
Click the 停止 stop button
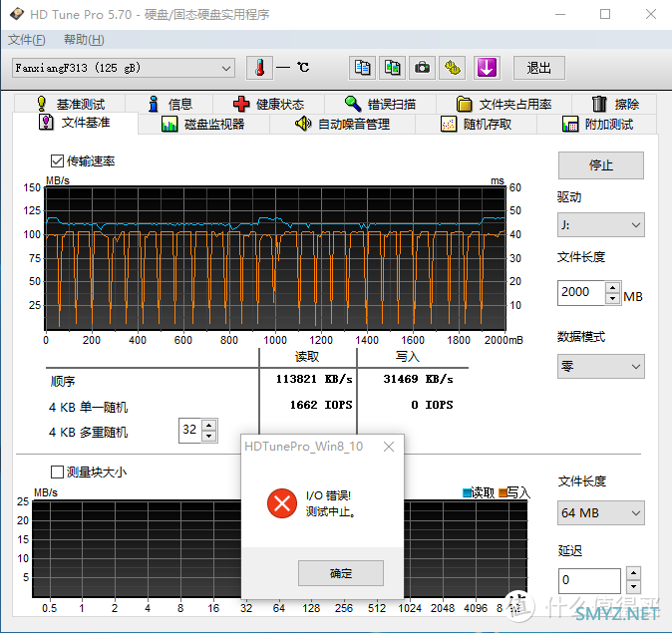coord(600,165)
